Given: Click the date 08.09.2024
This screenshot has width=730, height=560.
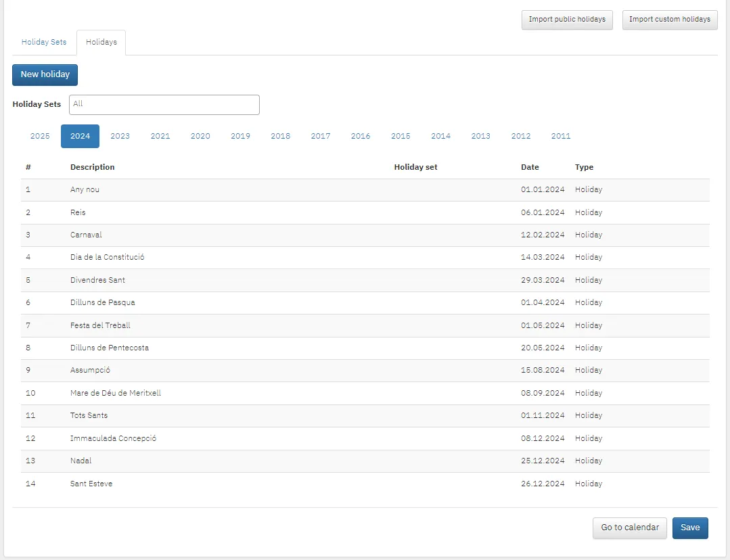Looking at the screenshot, I should (543, 394).
